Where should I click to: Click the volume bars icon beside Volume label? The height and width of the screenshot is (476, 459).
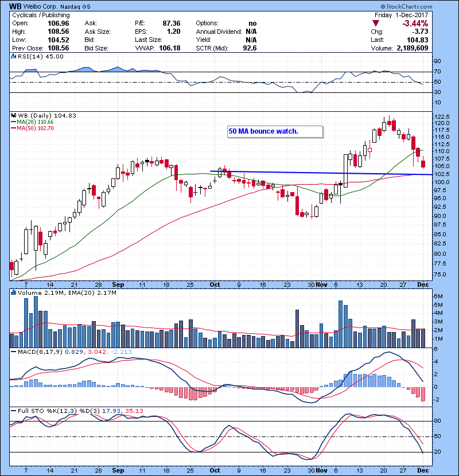13,292
